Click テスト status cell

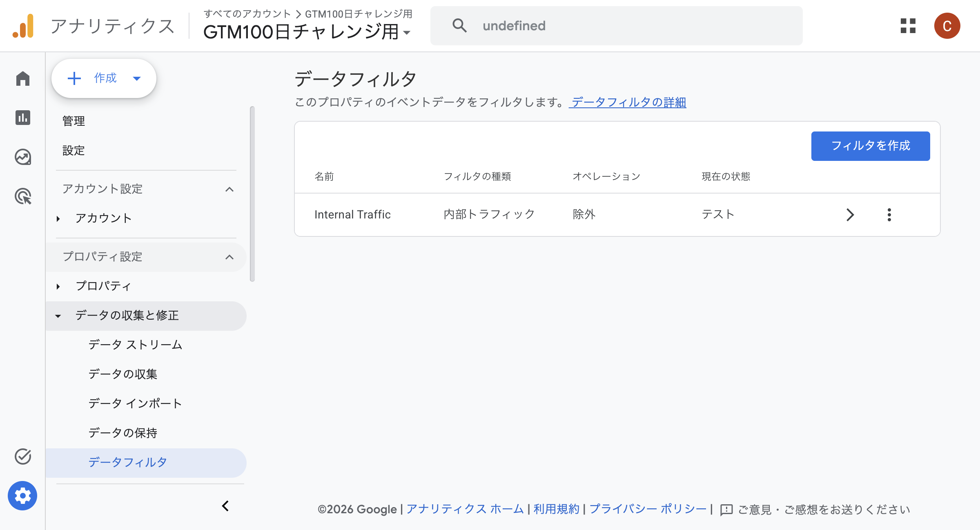718,214
